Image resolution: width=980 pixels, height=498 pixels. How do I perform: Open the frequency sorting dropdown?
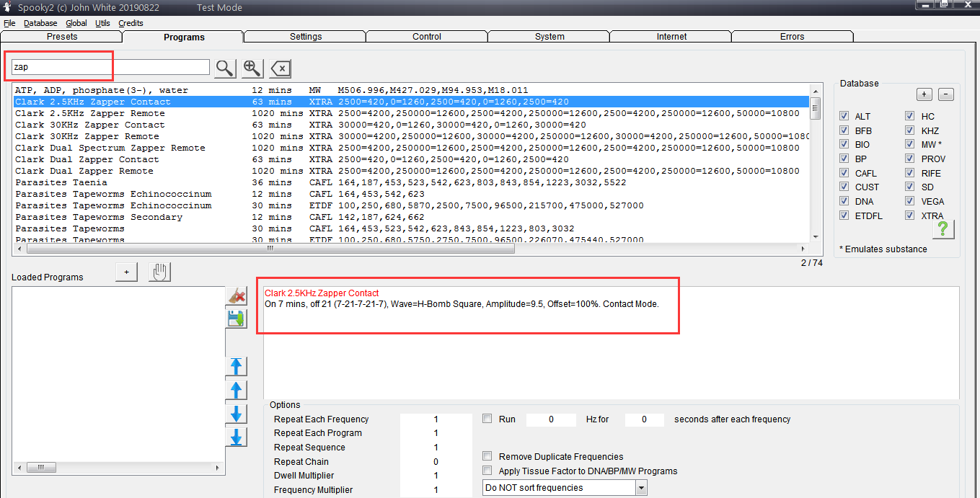tap(641, 488)
